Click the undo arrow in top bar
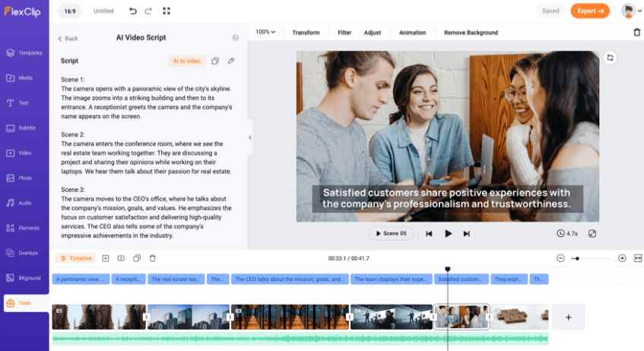The image size is (644, 351). pos(133,11)
